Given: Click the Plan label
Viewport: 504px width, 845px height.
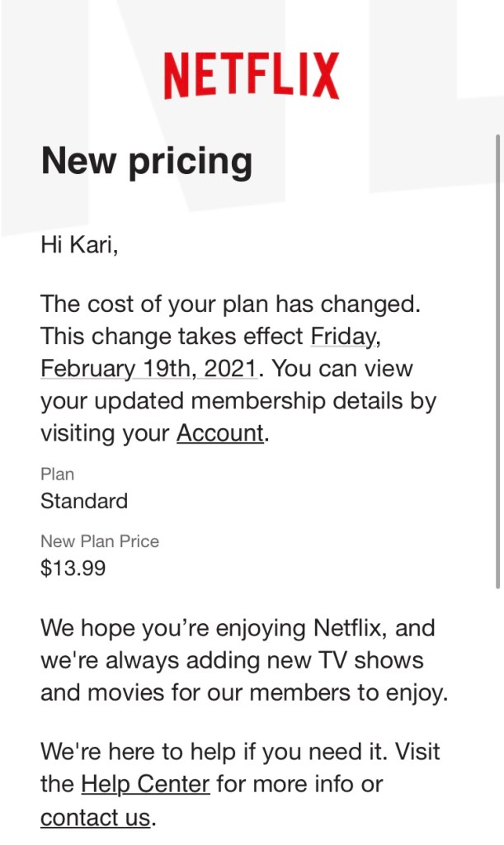Looking at the screenshot, I should [x=57, y=474].
